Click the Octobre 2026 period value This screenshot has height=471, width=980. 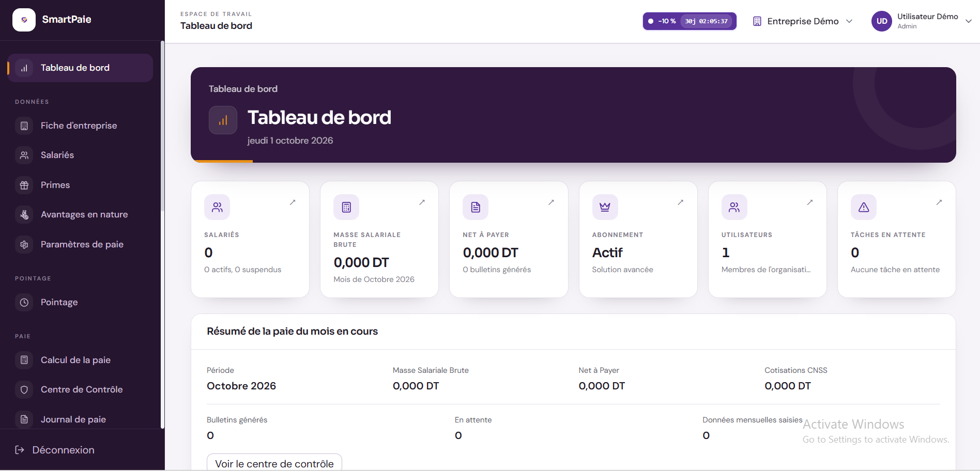tap(241, 386)
